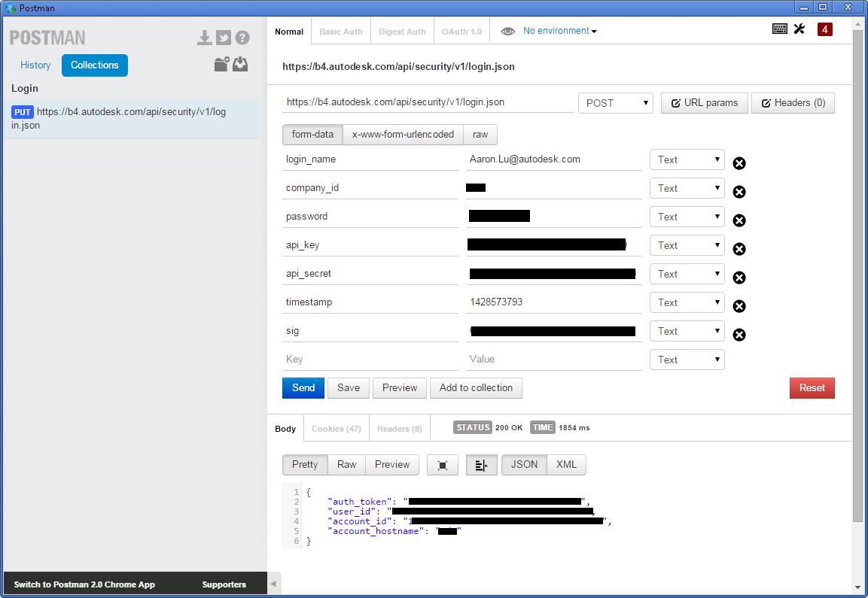Click the request URL input field

(428, 102)
